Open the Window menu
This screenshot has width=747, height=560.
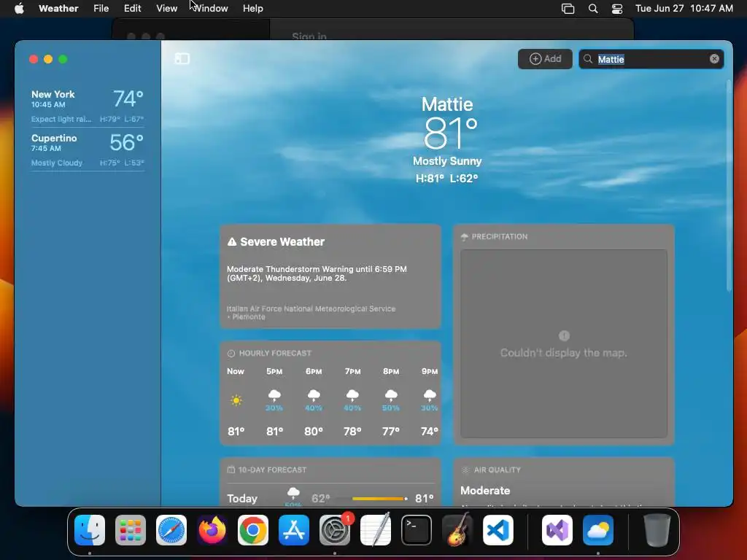(211, 9)
